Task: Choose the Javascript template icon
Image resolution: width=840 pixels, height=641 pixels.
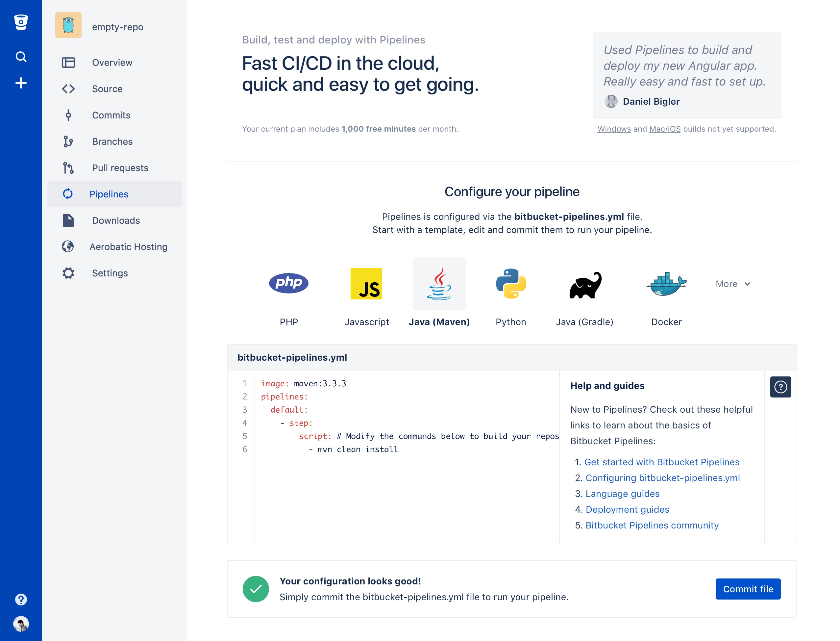Action: tap(366, 284)
